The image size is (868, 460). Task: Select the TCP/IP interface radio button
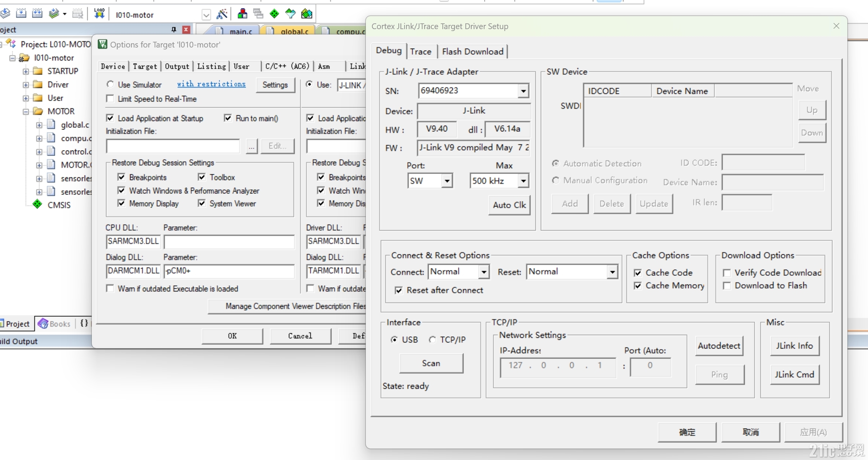(432, 340)
